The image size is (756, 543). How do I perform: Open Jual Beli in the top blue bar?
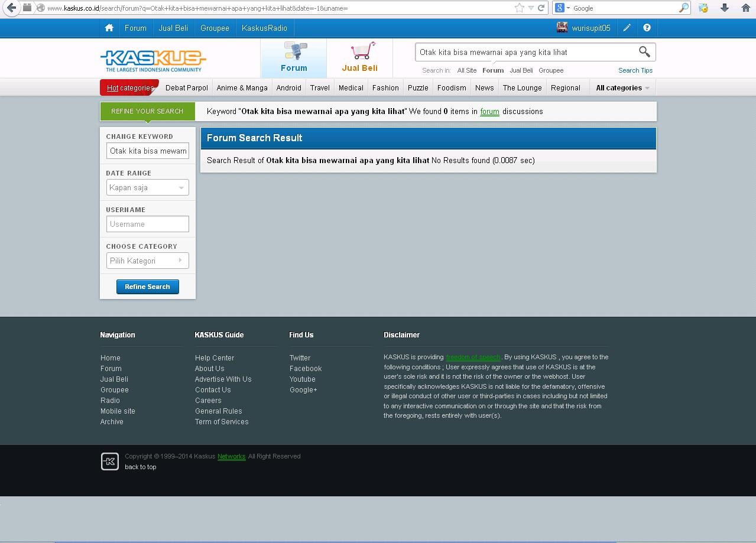tap(173, 28)
